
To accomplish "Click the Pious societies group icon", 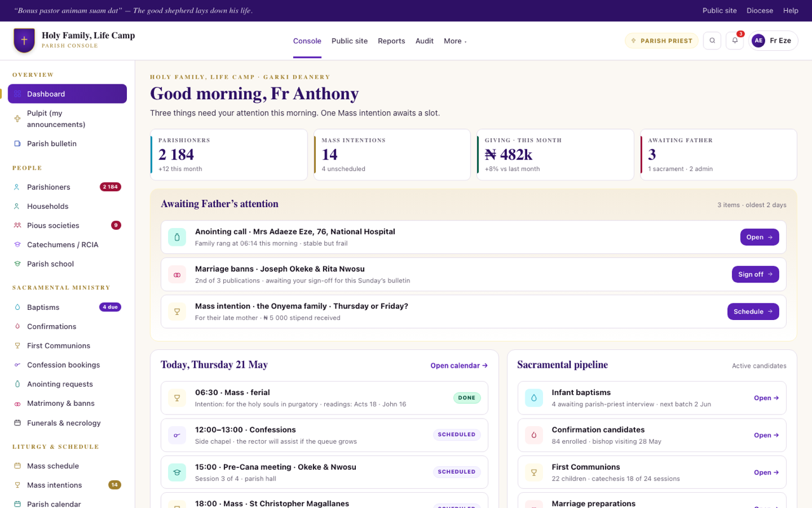I will 18,225.
